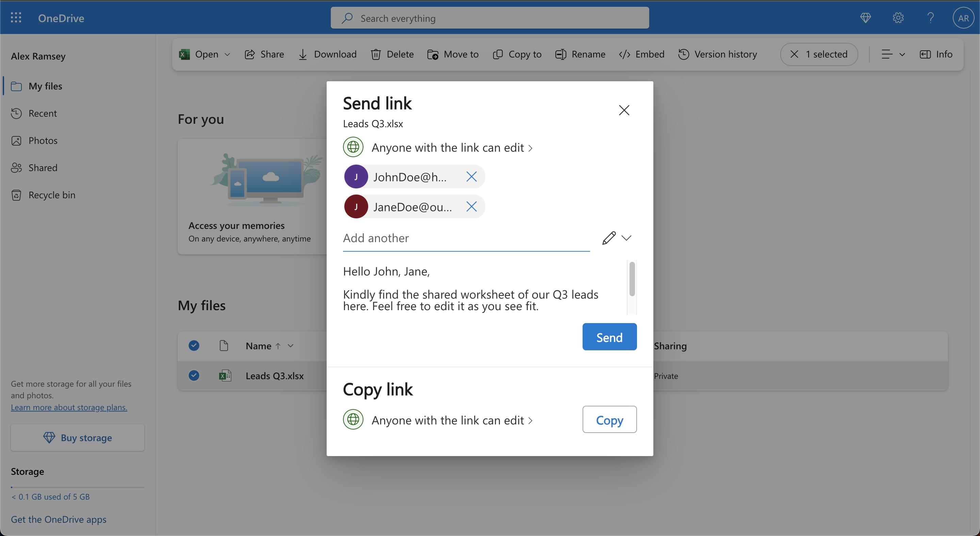Remove JohnDoe recipient from the list
The image size is (980, 536).
(x=471, y=177)
